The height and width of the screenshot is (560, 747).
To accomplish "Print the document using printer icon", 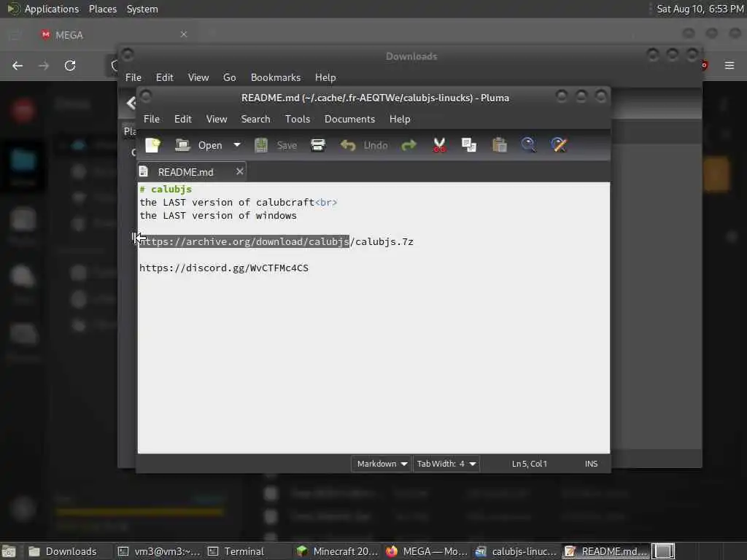I will coord(318,145).
